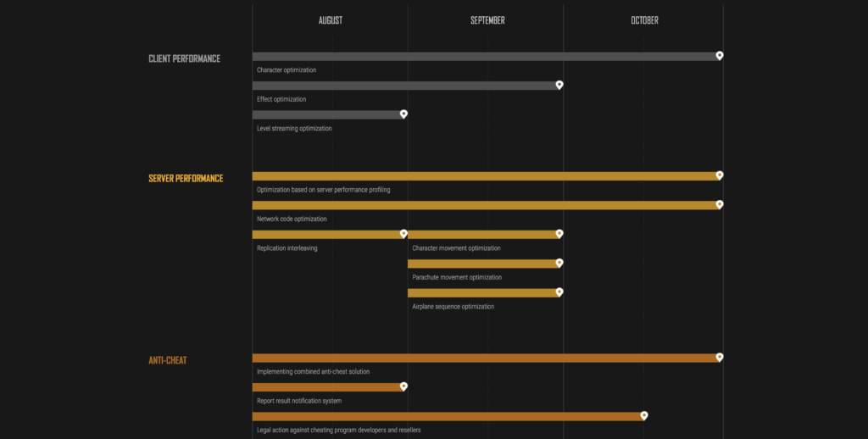Viewport: 868px width, 439px height.
Task: Select the combined anti-cheat solution orange bar
Action: click(484, 358)
